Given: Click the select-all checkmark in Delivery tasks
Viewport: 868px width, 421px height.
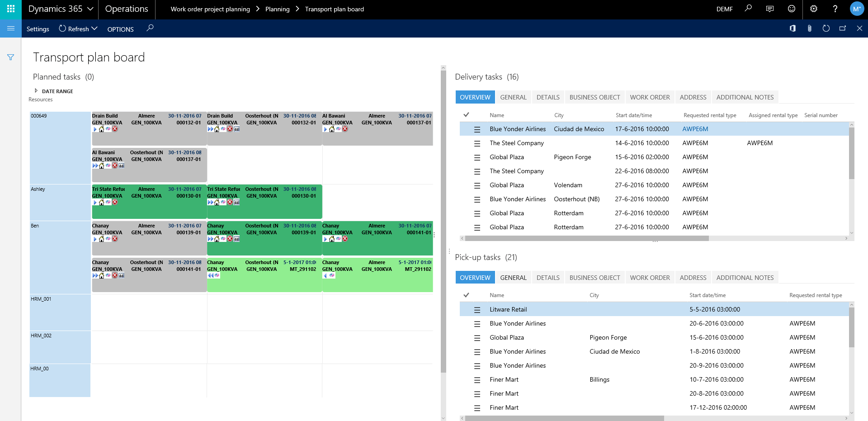Looking at the screenshot, I should [x=467, y=114].
